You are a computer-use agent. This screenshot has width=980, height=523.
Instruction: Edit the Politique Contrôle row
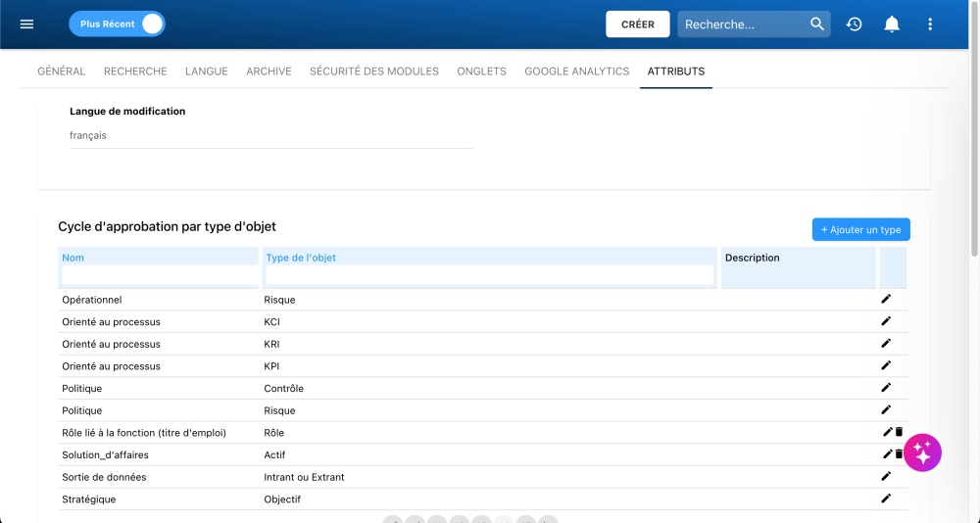pyautogui.click(x=886, y=388)
